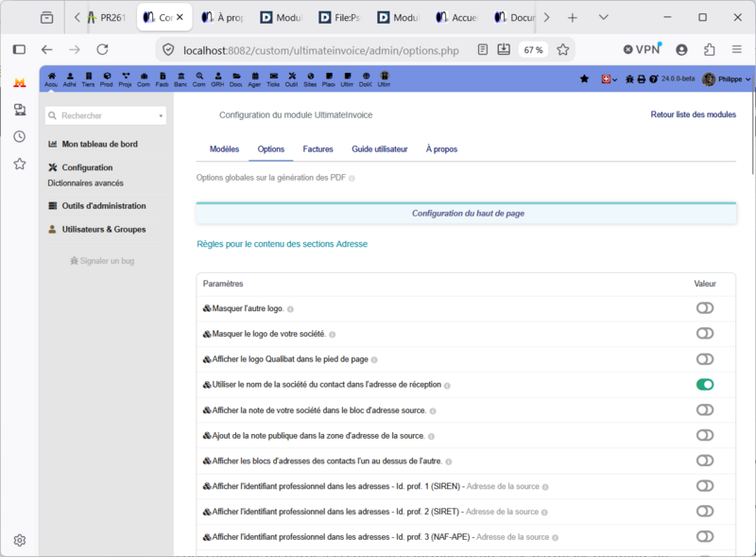
Task: Click the localhost URL address bar
Action: click(320, 50)
